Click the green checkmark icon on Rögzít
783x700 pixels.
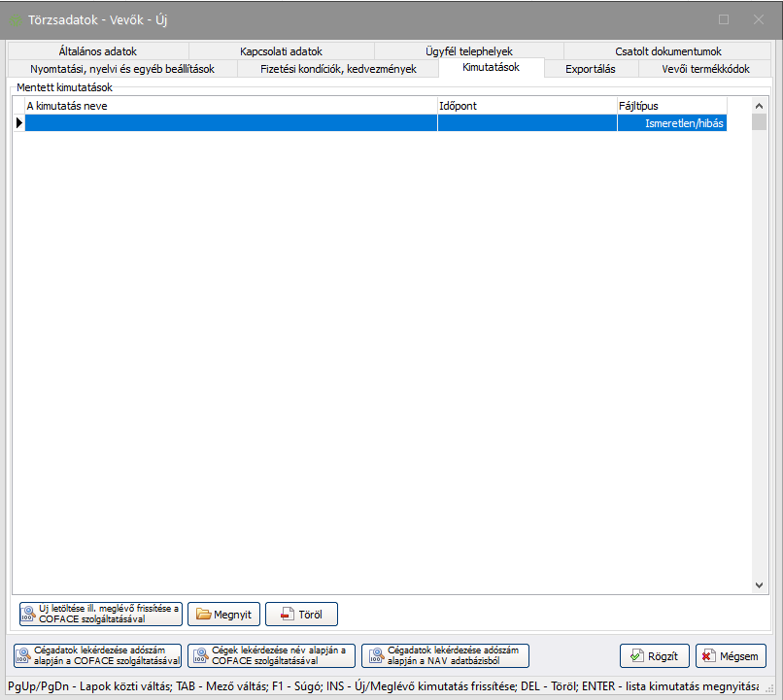pyautogui.click(x=637, y=656)
